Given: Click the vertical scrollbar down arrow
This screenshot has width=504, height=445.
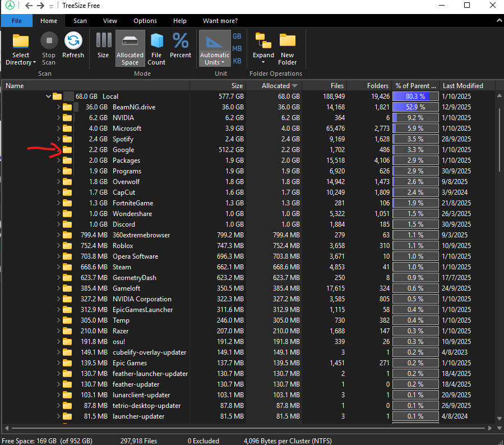Looking at the screenshot, I should (499, 418).
